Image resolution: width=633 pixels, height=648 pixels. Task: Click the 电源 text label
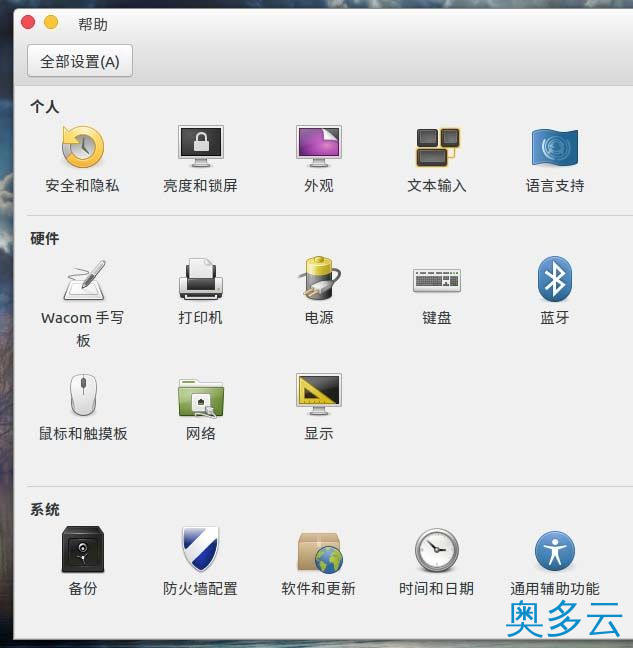click(x=319, y=318)
